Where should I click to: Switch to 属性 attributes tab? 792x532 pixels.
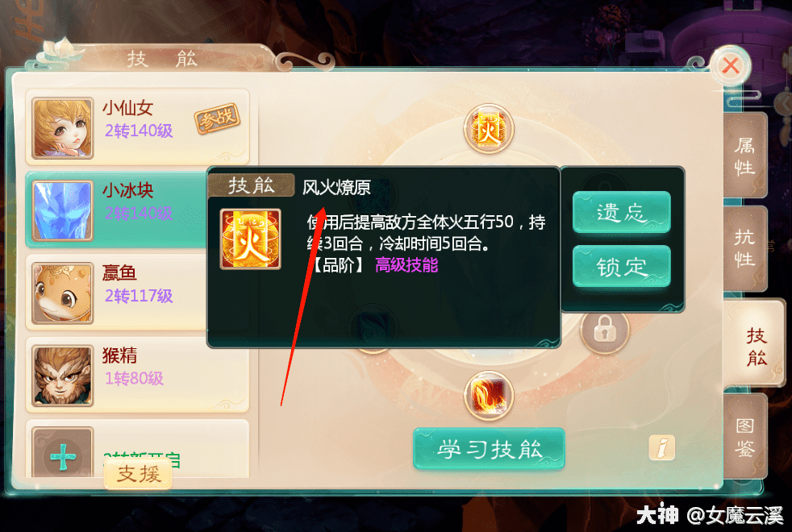(745, 156)
